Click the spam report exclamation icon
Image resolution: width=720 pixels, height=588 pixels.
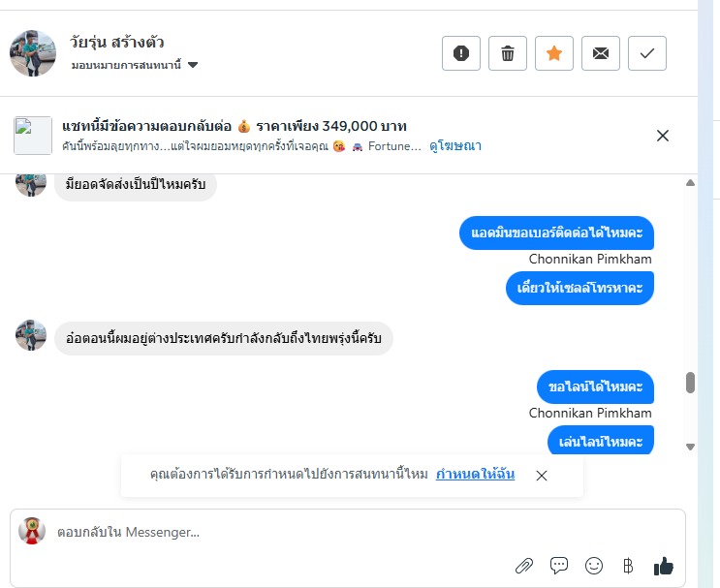[461, 53]
